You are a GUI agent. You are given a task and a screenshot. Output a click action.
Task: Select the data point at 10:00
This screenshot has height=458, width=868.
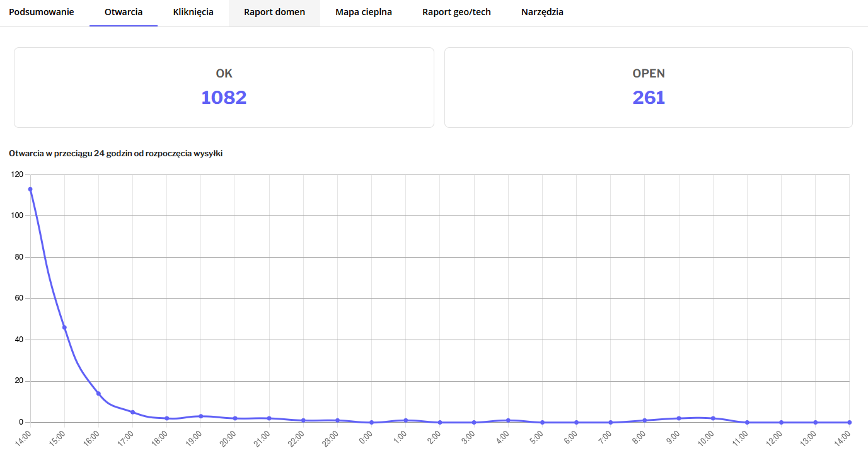coord(713,418)
